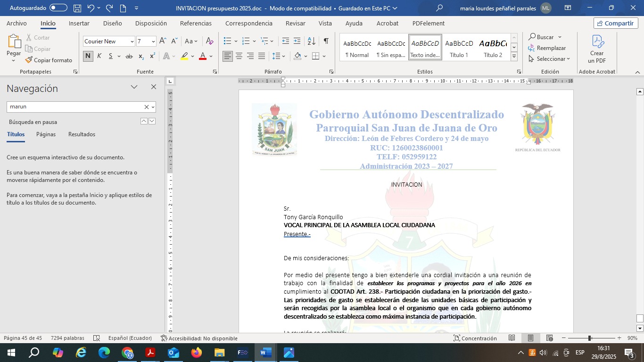Open the Courier New font dropdown

click(132, 41)
